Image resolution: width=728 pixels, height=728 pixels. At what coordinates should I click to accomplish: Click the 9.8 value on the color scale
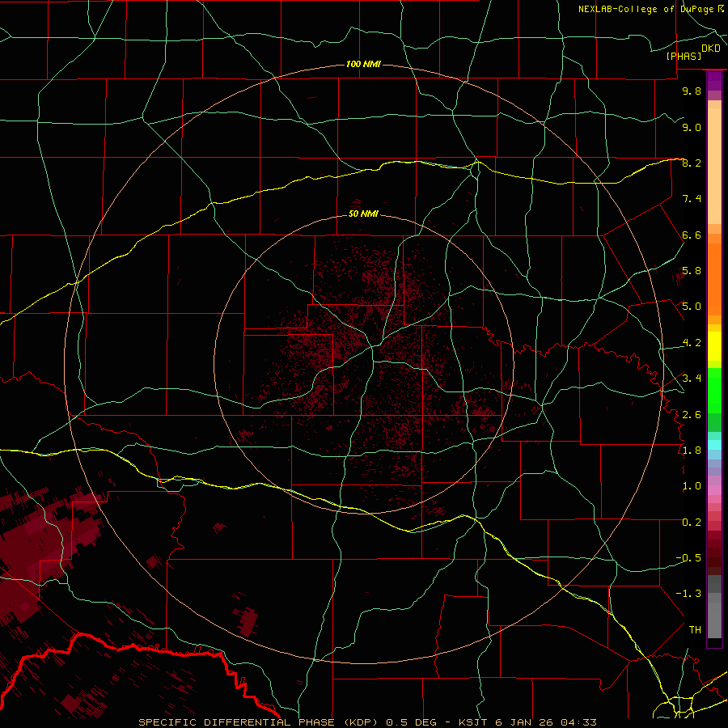tap(692, 91)
